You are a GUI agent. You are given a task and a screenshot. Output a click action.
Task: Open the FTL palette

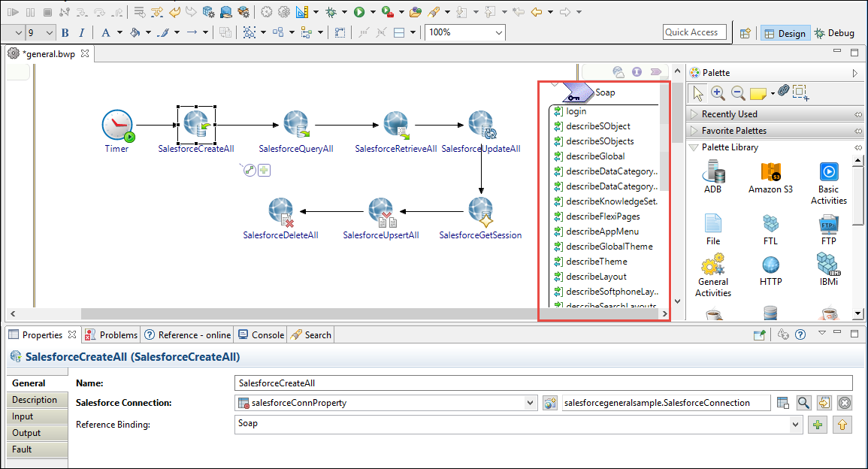[770, 229]
